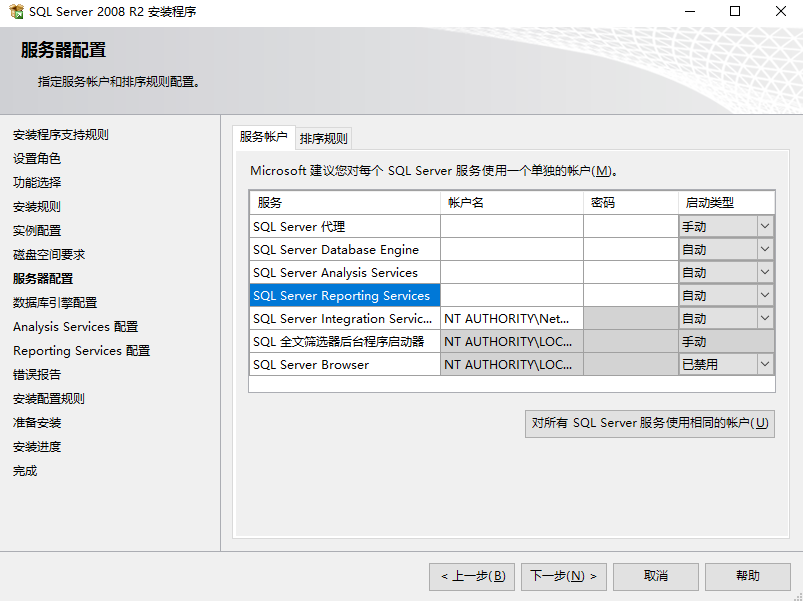Open startup type dropdown for Database Engine

coord(765,249)
